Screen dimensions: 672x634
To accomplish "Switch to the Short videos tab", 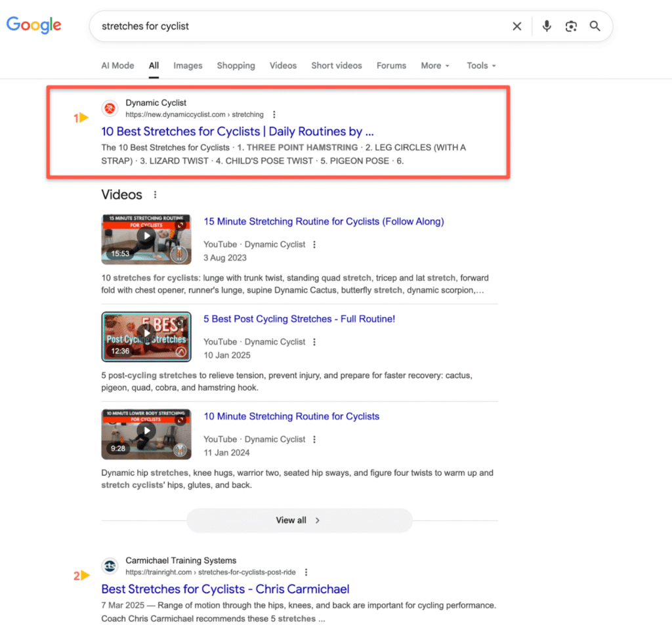I will pos(336,66).
